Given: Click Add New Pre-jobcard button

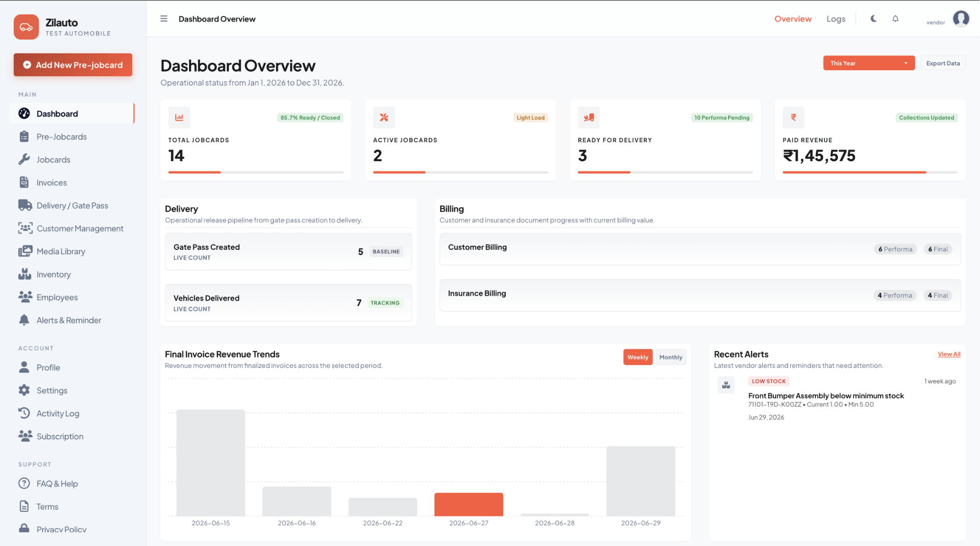Looking at the screenshot, I should coord(73,65).
